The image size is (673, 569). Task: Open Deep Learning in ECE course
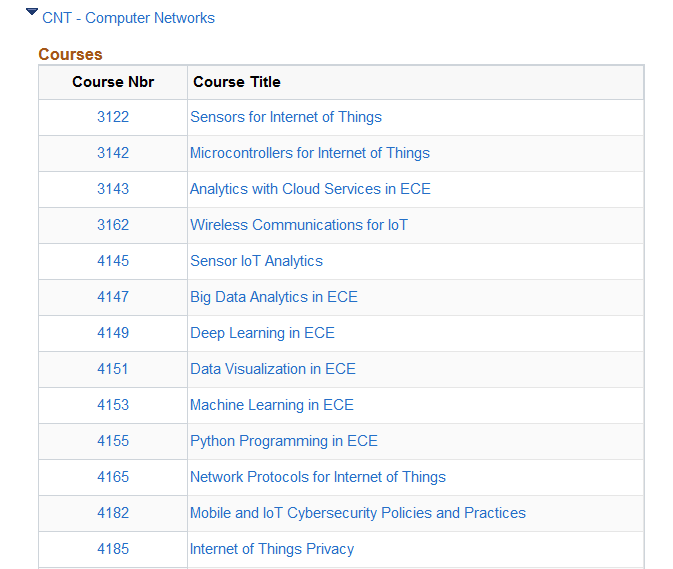(262, 333)
